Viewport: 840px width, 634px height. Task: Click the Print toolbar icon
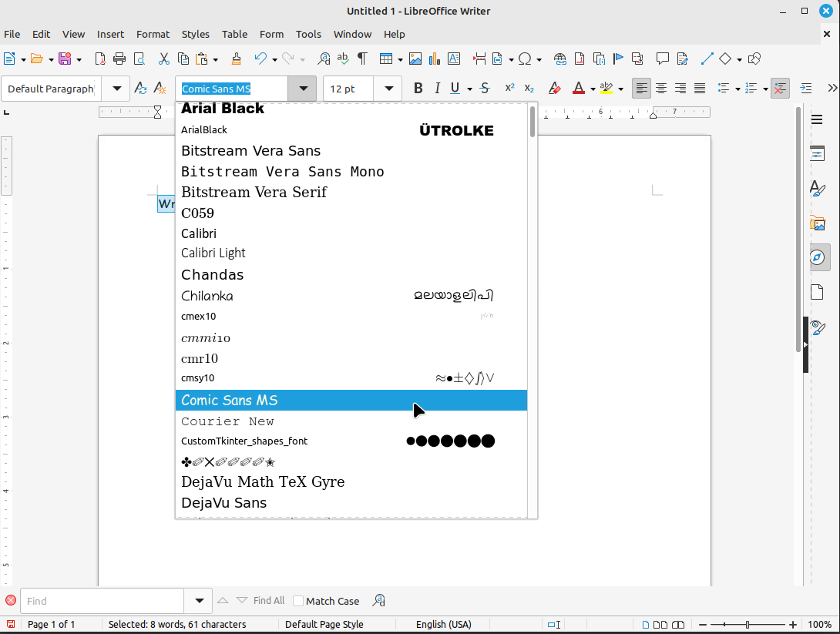tap(119, 59)
